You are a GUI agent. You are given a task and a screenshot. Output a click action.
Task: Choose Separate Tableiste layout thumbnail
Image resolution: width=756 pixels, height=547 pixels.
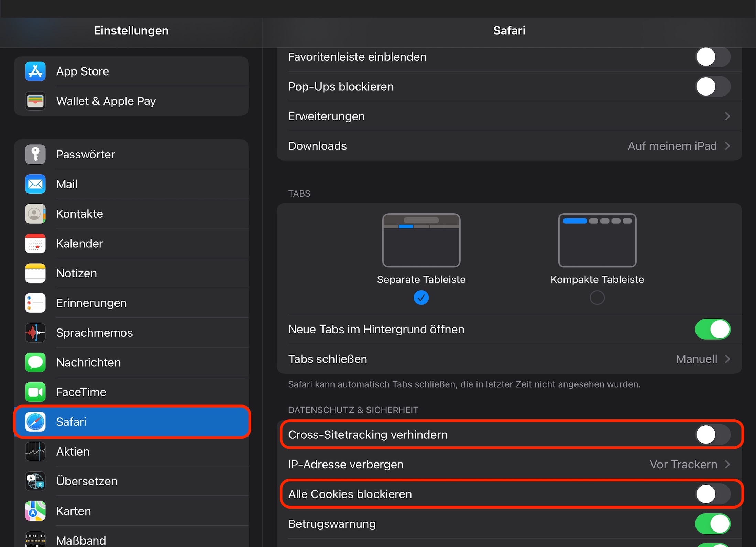point(421,240)
